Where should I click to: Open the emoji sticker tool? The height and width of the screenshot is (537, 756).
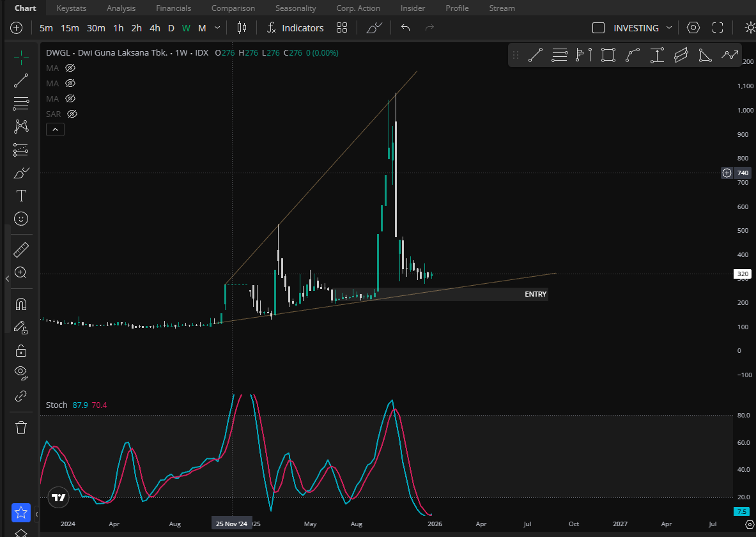[20, 219]
